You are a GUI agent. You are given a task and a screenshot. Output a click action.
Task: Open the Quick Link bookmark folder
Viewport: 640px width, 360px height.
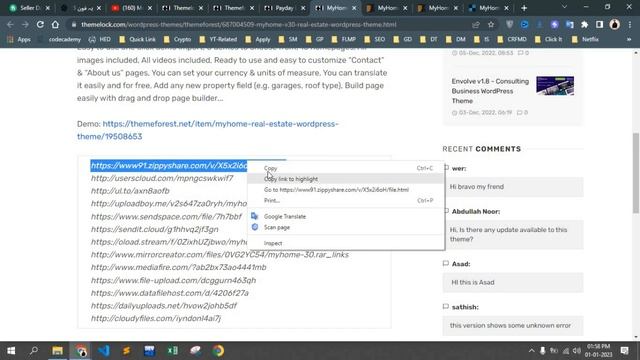click(138, 39)
